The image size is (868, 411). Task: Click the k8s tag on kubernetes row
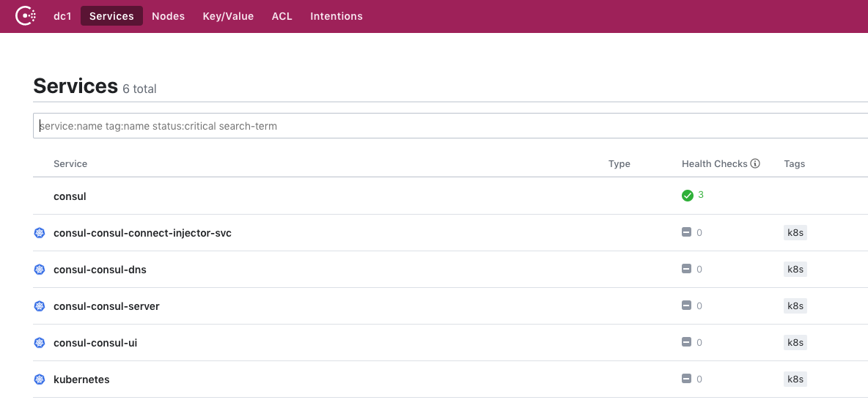click(x=795, y=379)
